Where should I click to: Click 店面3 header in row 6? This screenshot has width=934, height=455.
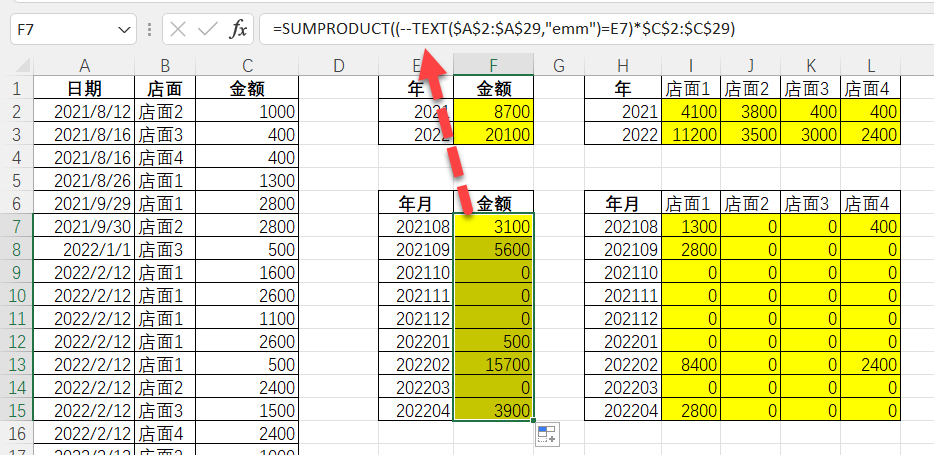pyautogui.click(x=811, y=203)
